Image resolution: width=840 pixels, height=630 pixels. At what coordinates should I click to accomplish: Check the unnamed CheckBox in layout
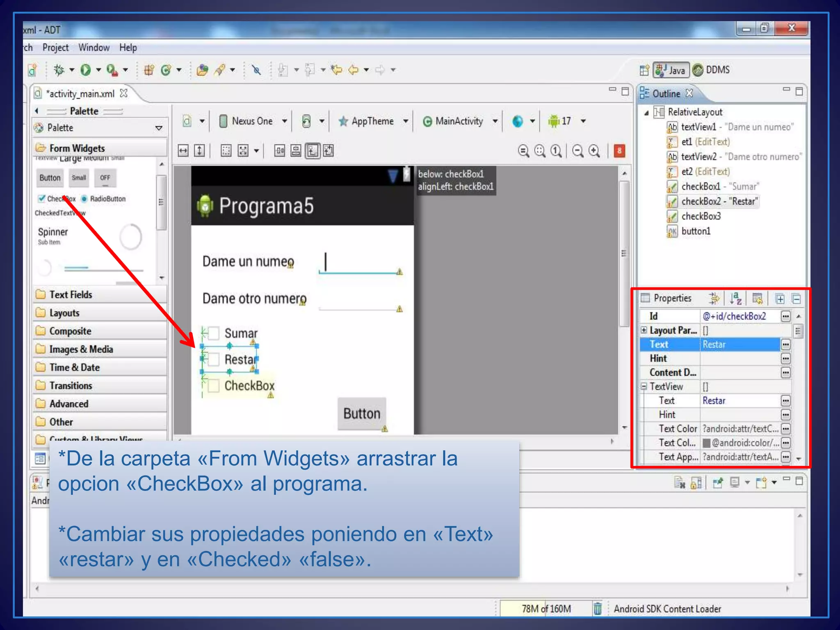(214, 386)
